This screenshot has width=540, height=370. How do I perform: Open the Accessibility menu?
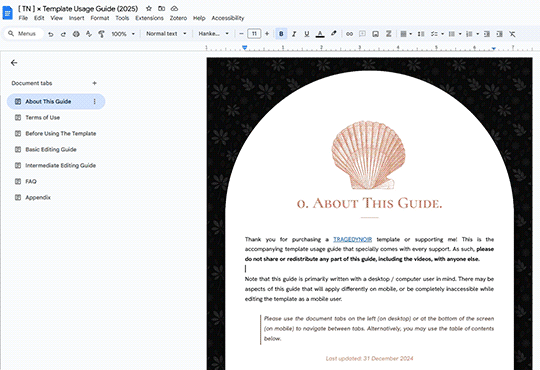228,18
